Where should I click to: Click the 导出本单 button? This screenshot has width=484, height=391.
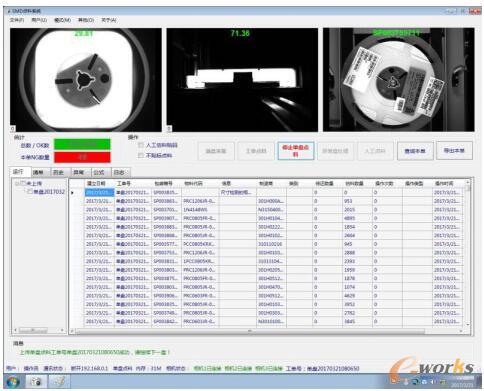tap(454, 151)
